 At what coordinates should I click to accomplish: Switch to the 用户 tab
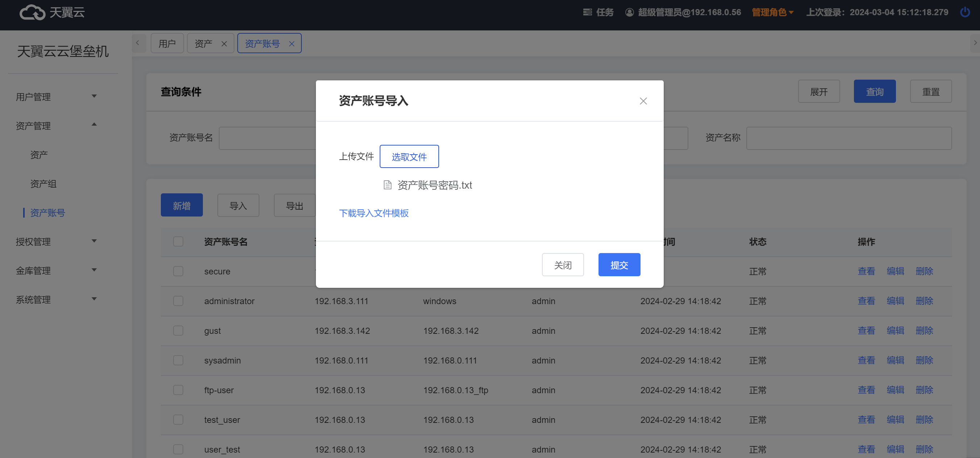167,43
